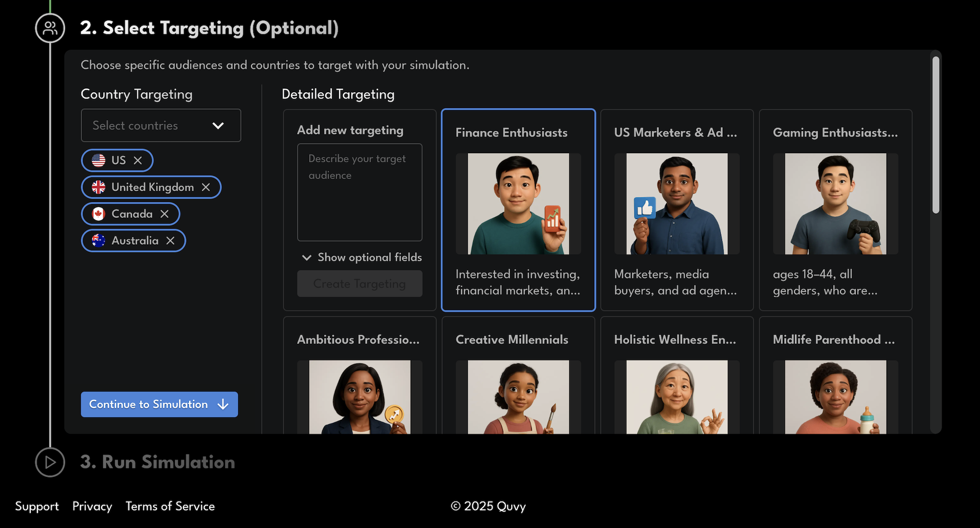The height and width of the screenshot is (528, 980).
Task: Click the Australia flag icon
Action: [98, 241]
